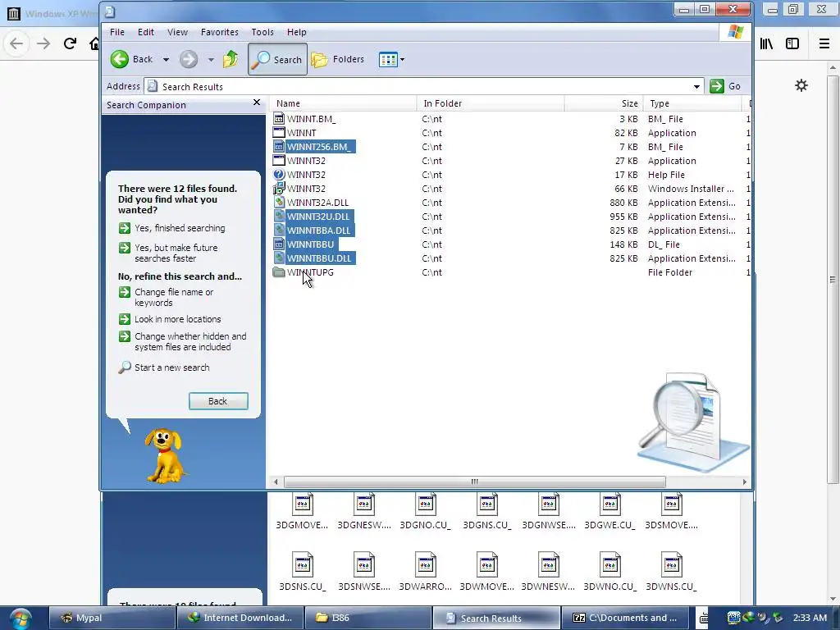Click the green Back arrow icon
This screenshot has height=630, width=840.
point(120,59)
